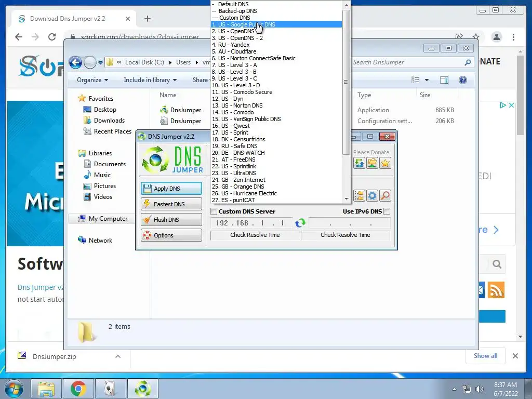Click the webpage vertical scrollbar thumb
This screenshot has height=399, width=532.
520,96
